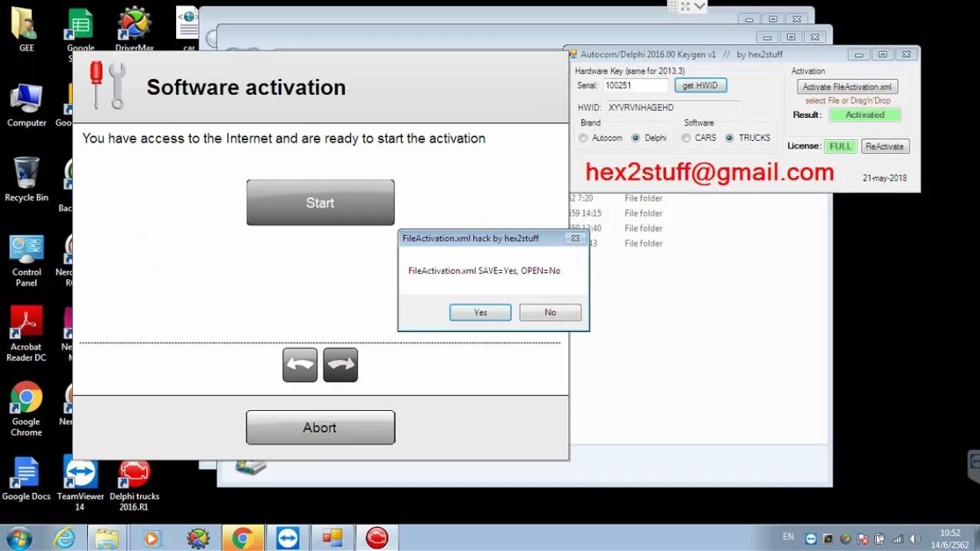Click the network signal tray icon
The height and width of the screenshot is (551, 980).
click(x=897, y=539)
